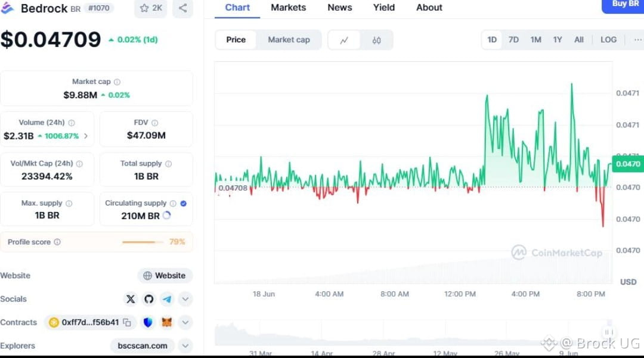Open the Website link button

(x=165, y=276)
